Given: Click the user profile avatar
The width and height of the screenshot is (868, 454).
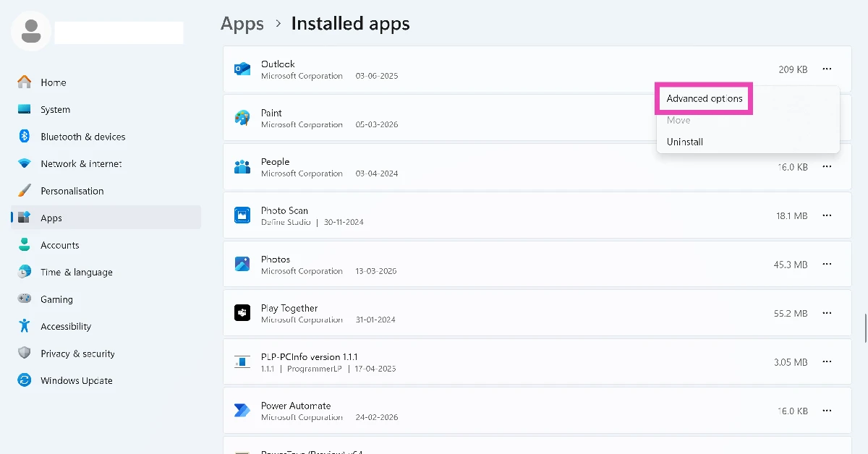Looking at the screenshot, I should point(31,31).
